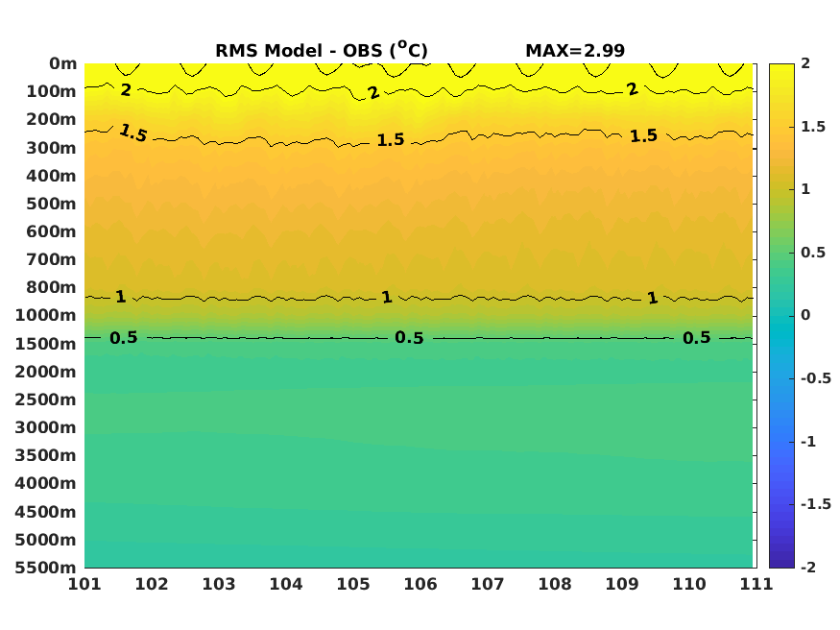Click the colorbar tick label '0.5'
Viewport: 840px width, 630px height.
coord(813,253)
